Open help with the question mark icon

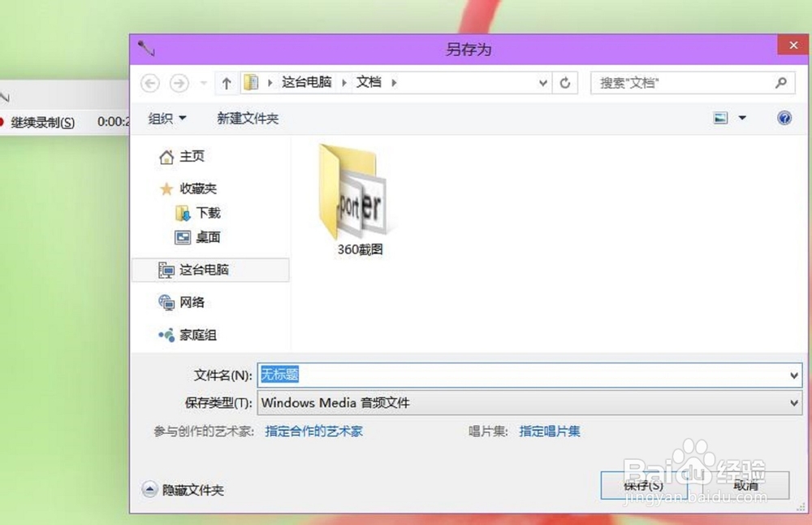coord(784,118)
